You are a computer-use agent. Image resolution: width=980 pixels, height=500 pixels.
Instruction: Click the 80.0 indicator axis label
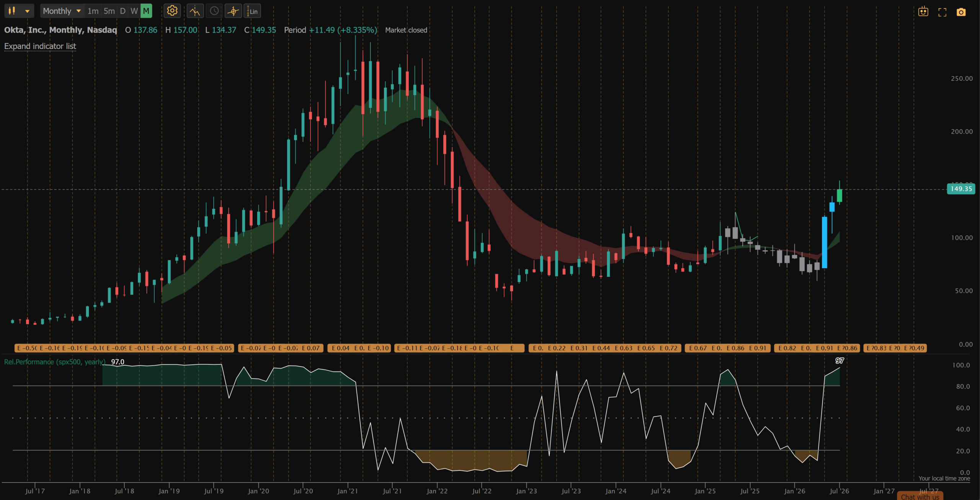point(963,387)
